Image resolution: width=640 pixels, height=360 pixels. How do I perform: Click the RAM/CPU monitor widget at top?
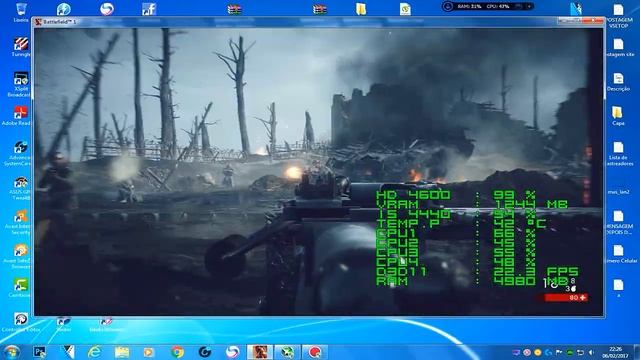(488, 6)
